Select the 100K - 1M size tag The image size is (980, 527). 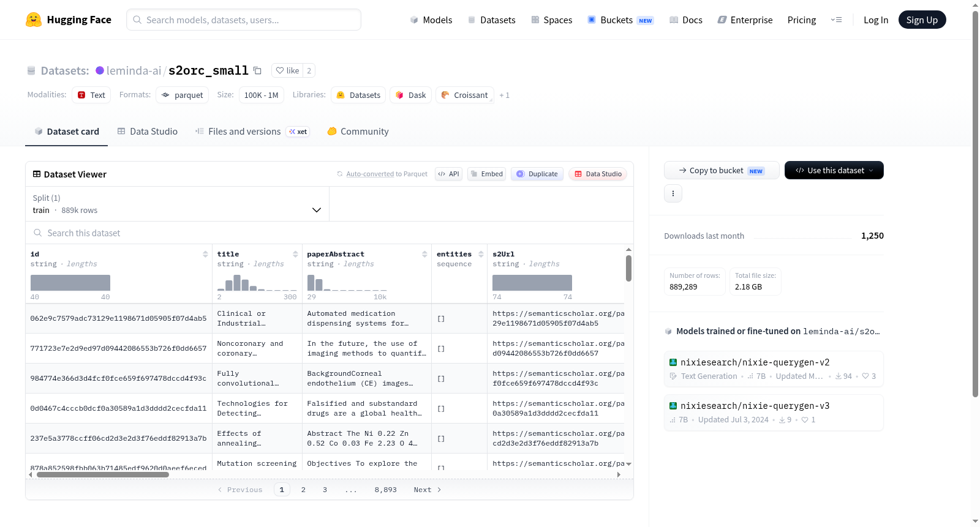pyautogui.click(x=262, y=95)
